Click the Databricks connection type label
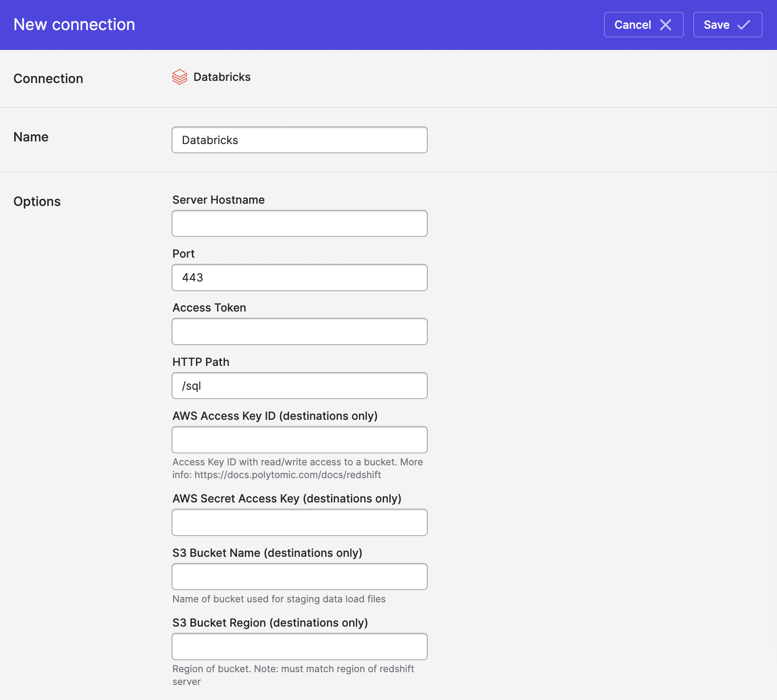 click(222, 77)
